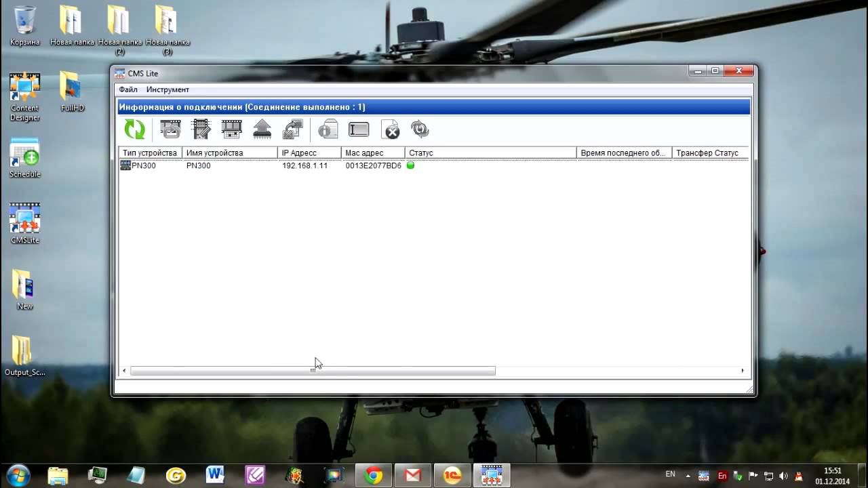Click the green status indicator of PN300
This screenshot has height=488, width=868.
pos(410,165)
